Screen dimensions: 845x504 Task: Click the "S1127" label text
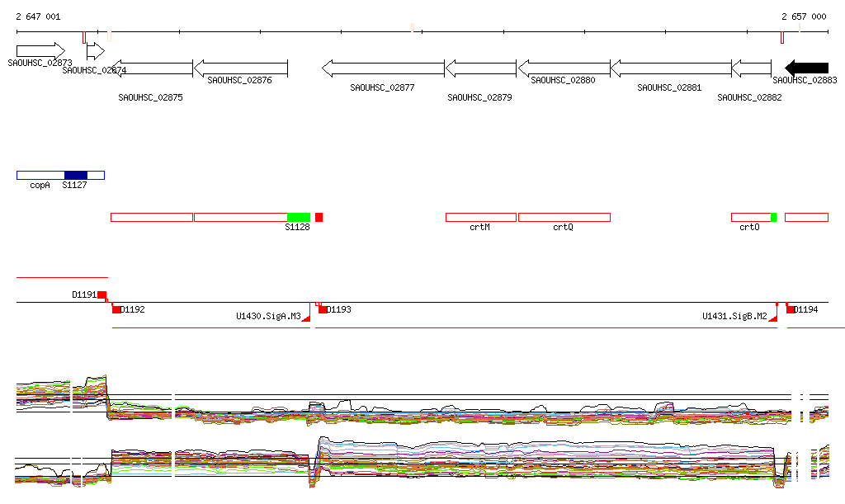pyautogui.click(x=74, y=186)
